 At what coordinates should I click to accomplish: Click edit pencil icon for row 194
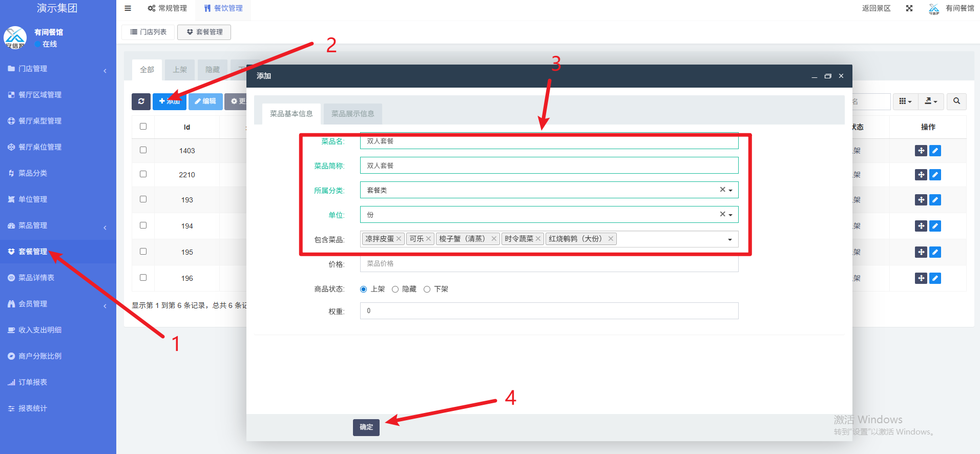click(x=935, y=226)
